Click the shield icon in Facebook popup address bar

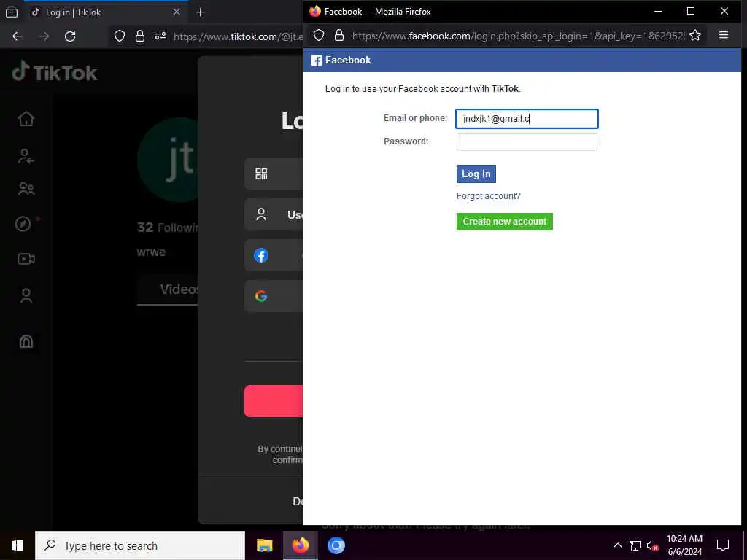pos(319,35)
